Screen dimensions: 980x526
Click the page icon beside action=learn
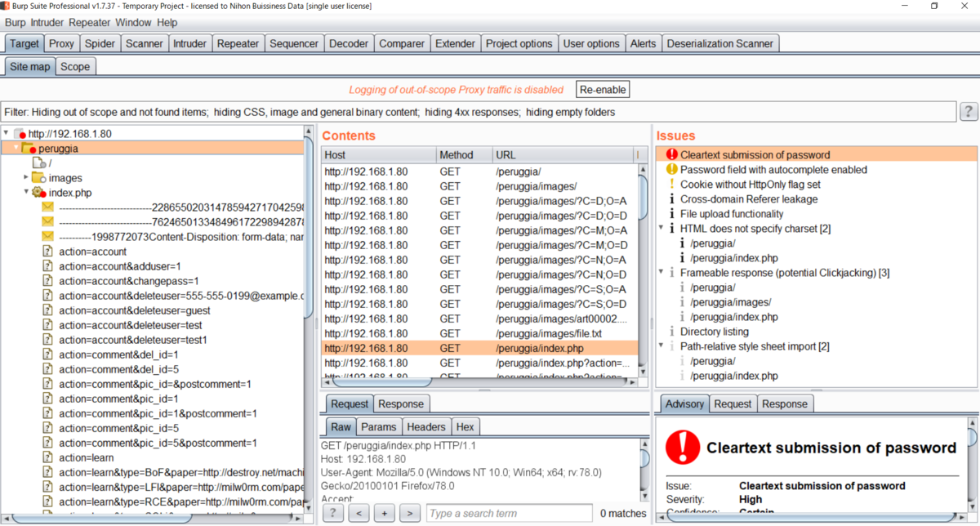coord(47,457)
